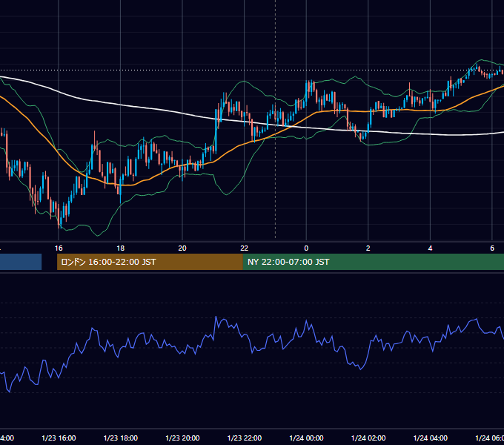
Task: Click the 16 hour label on chart axis
Action: click(59, 248)
